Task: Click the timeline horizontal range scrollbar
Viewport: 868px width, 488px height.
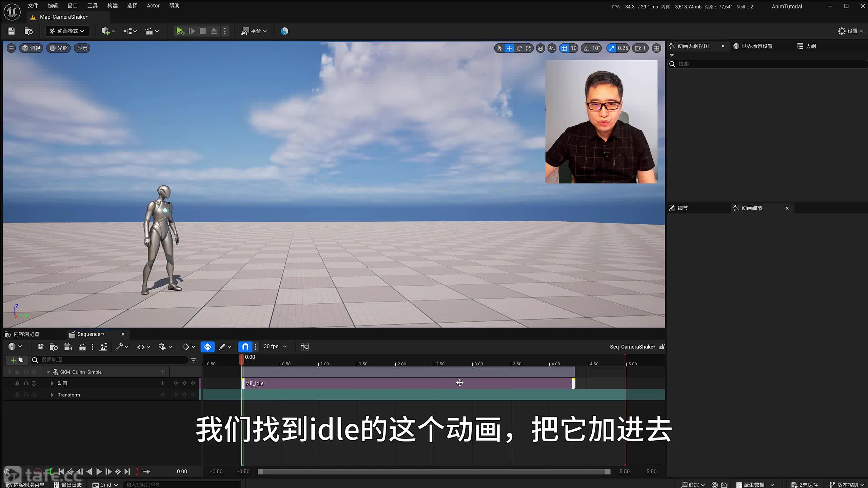Action: (x=433, y=471)
